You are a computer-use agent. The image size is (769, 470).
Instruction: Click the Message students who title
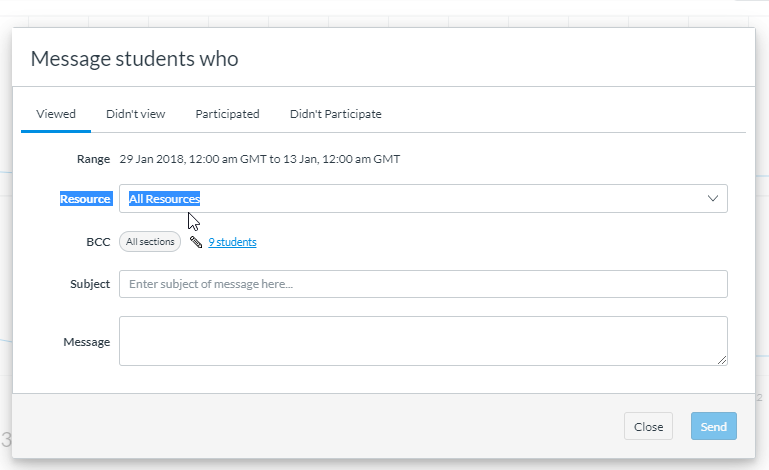click(134, 58)
